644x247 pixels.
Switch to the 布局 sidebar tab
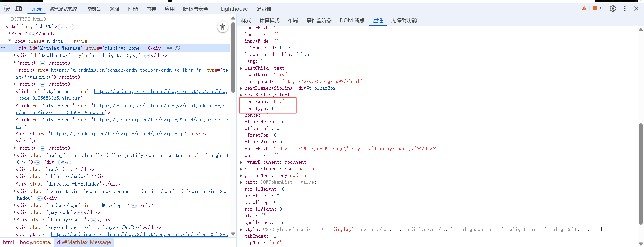293,20
